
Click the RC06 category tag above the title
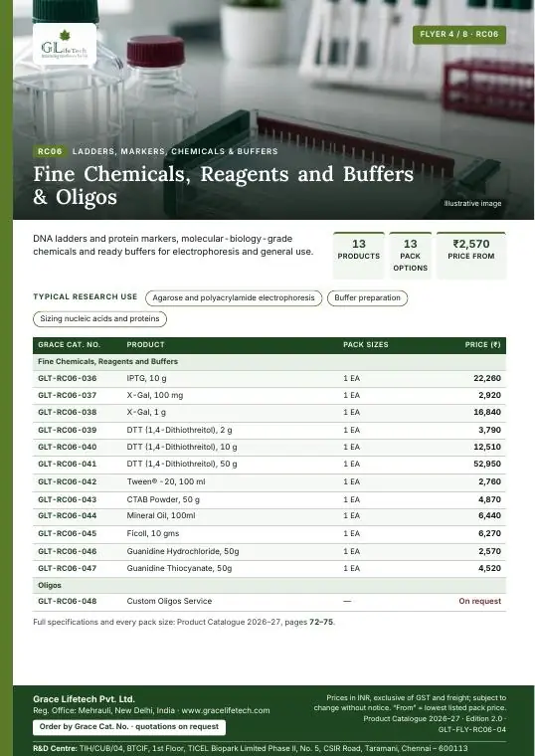coord(50,151)
